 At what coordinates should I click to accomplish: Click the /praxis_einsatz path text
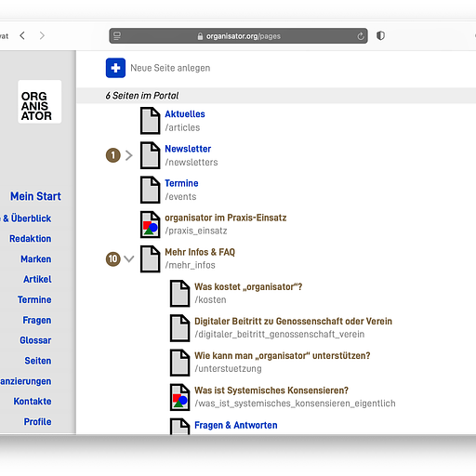click(196, 231)
